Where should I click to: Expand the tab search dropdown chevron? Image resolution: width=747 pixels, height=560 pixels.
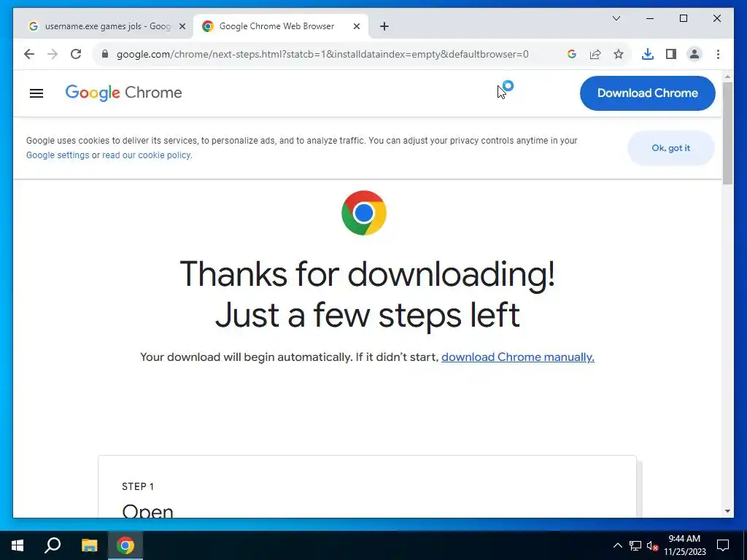[x=616, y=18]
